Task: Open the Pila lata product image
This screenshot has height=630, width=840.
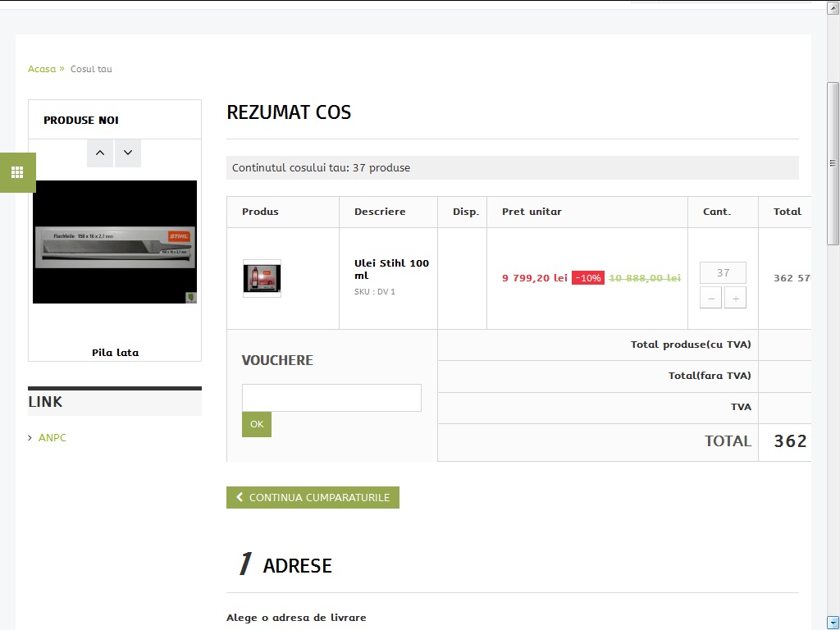Action: 115,242
